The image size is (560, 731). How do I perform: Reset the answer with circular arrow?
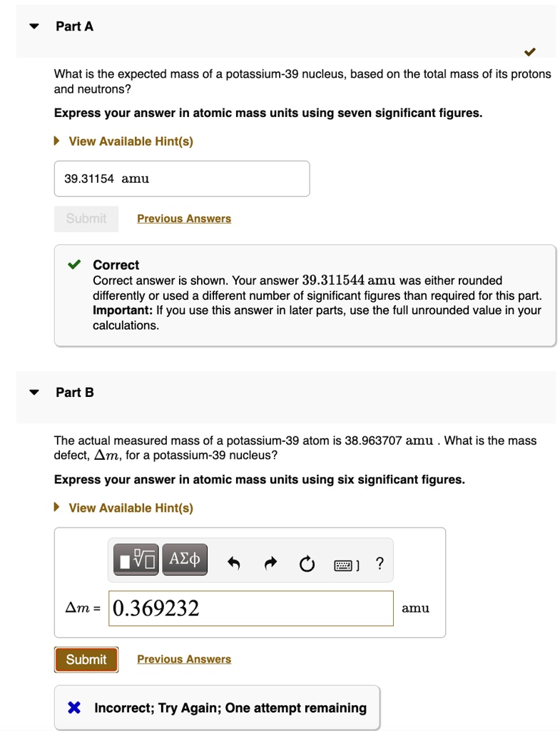click(x=307, y=565)
